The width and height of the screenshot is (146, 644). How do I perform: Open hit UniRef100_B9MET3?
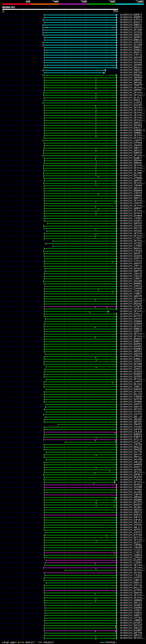[x=131, y=15]
